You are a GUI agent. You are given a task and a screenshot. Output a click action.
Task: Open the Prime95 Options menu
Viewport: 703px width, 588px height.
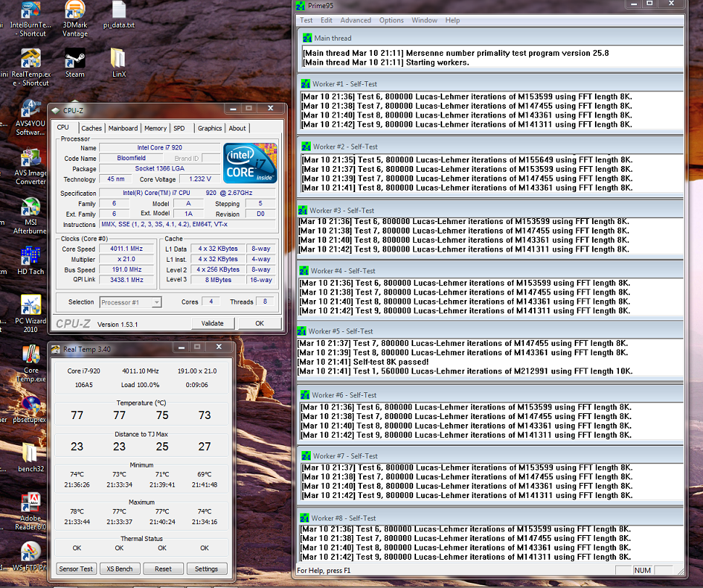pos(391,20)
